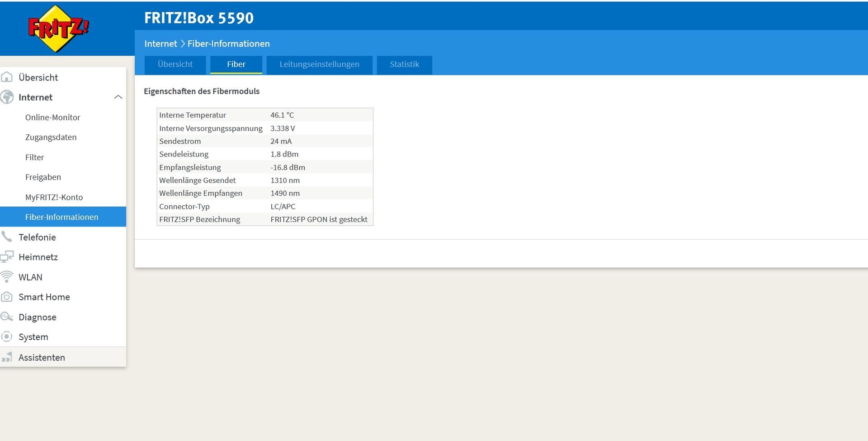The image size is (868, 441).
Task: Click the -16.8 dBm value
Action: pos(288,167)
